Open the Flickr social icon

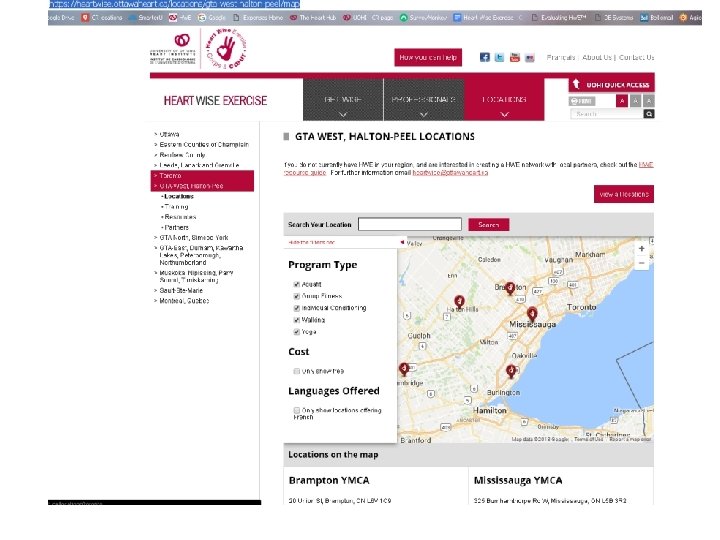pyautogui.click(x=529, y=57)
